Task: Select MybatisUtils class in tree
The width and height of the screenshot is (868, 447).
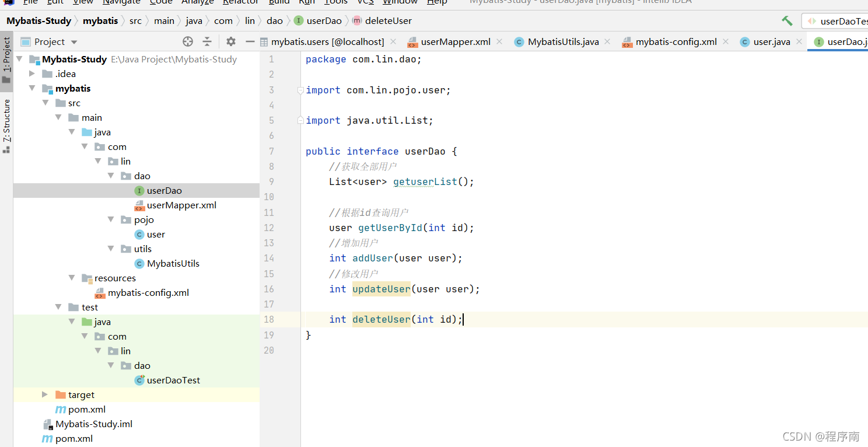Action: pyautogui.click(x=167, y=263)
